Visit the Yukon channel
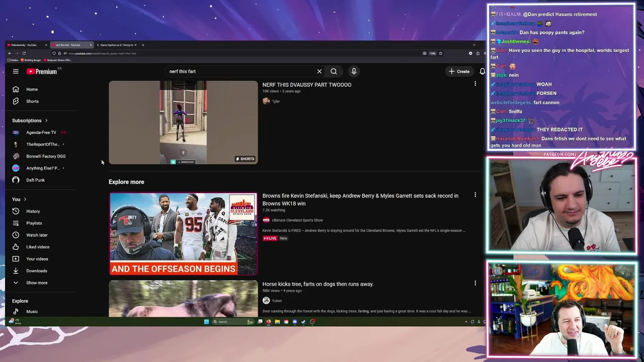Viewport: 644px width, 362px height. (277, 301)
